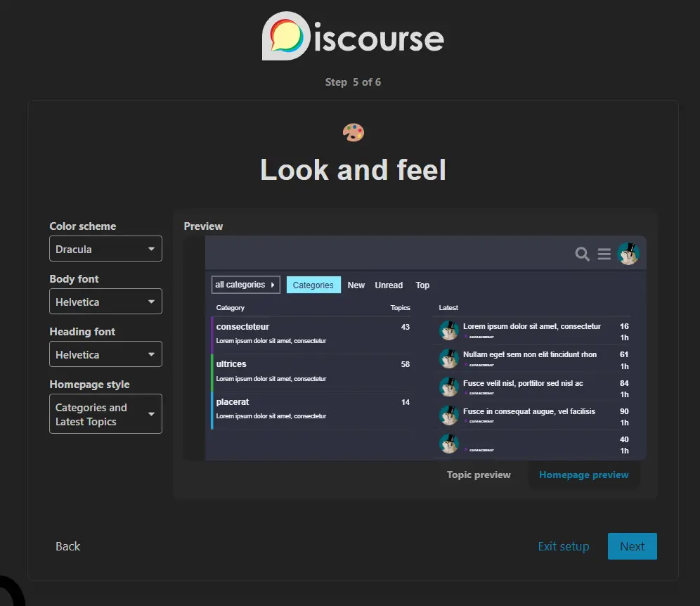Click the user avatar in the preview header

click(628, 254)
